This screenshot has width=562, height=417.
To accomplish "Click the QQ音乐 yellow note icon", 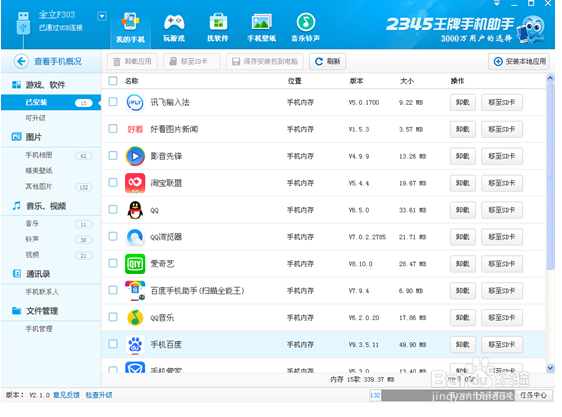I will [x=135, y=318].
